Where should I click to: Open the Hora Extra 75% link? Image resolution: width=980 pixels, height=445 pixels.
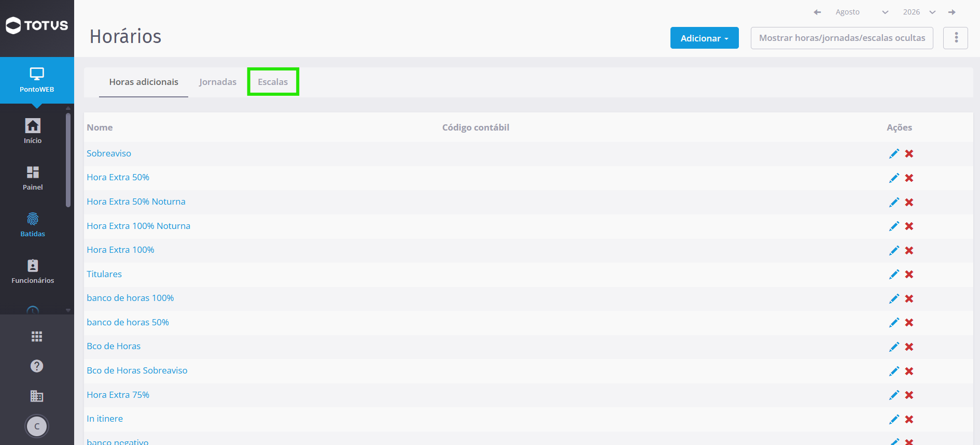pos(118,395)
